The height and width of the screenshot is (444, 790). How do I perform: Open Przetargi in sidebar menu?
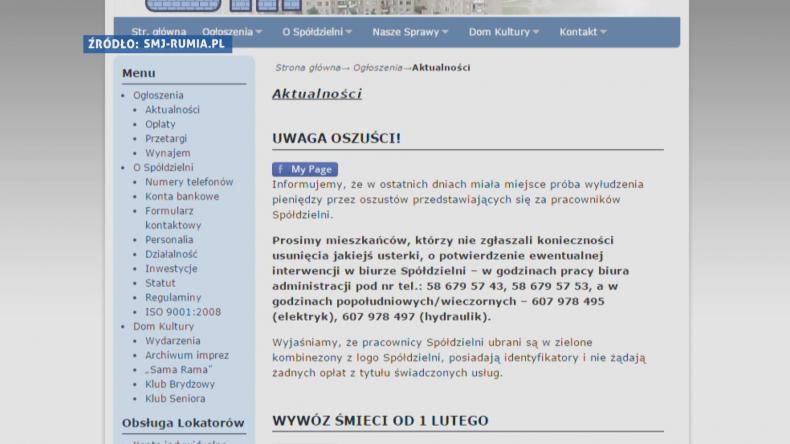click(x=166, y=139)
